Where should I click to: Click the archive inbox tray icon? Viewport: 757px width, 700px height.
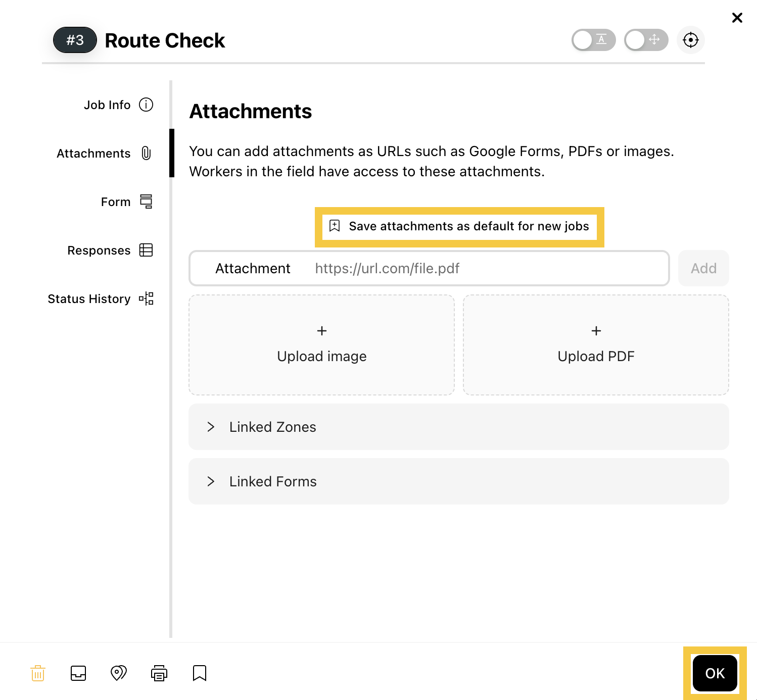coord(78,673)
